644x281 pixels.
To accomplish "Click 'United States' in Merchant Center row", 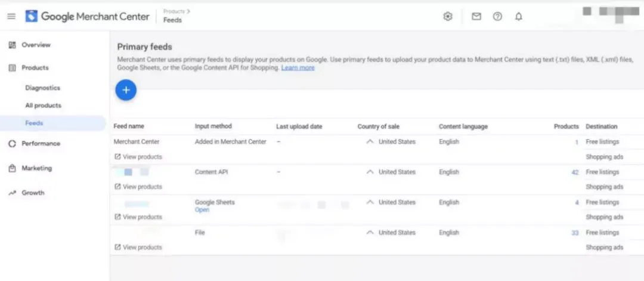I will pyautogui.click(x=397, y=142).
